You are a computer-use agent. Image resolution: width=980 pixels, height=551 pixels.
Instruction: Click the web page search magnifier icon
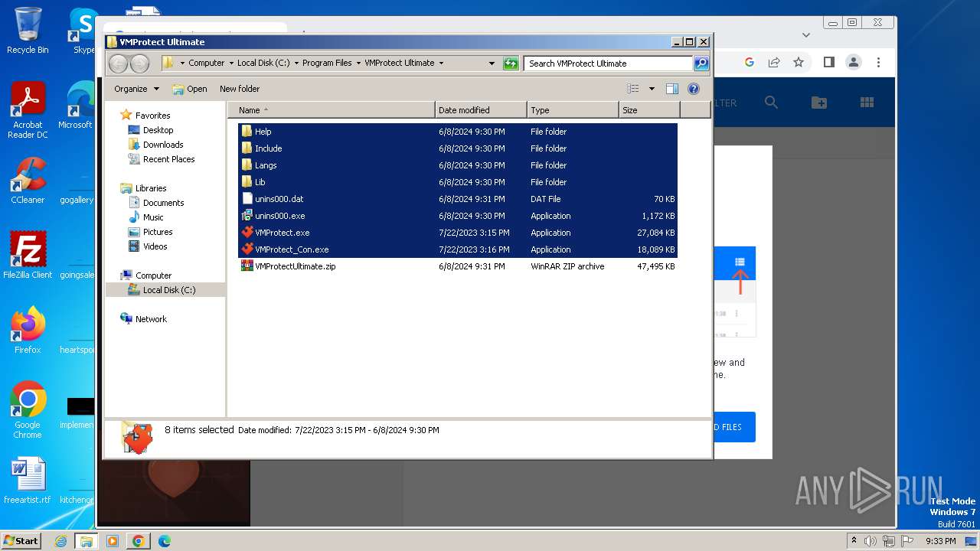771,103
